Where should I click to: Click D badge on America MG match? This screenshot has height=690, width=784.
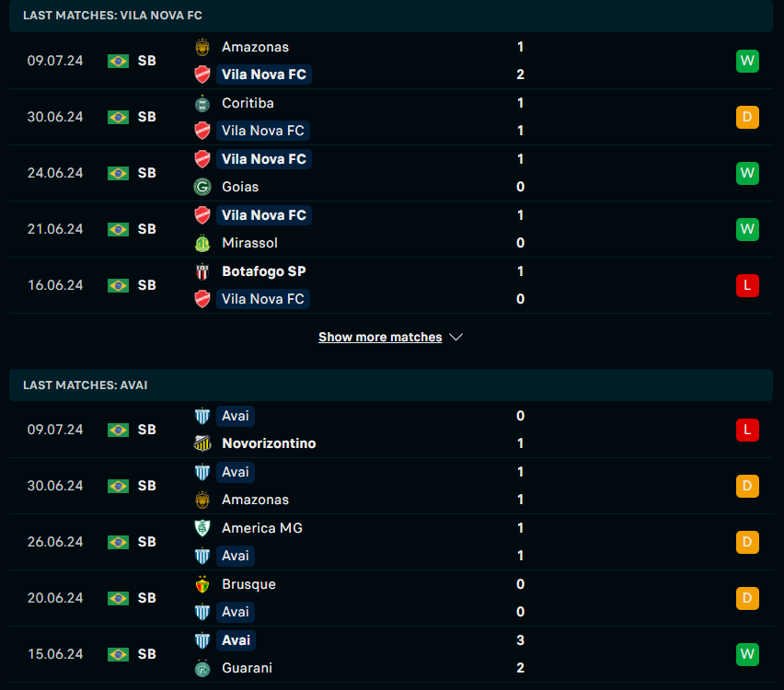(x=747, y=542)
